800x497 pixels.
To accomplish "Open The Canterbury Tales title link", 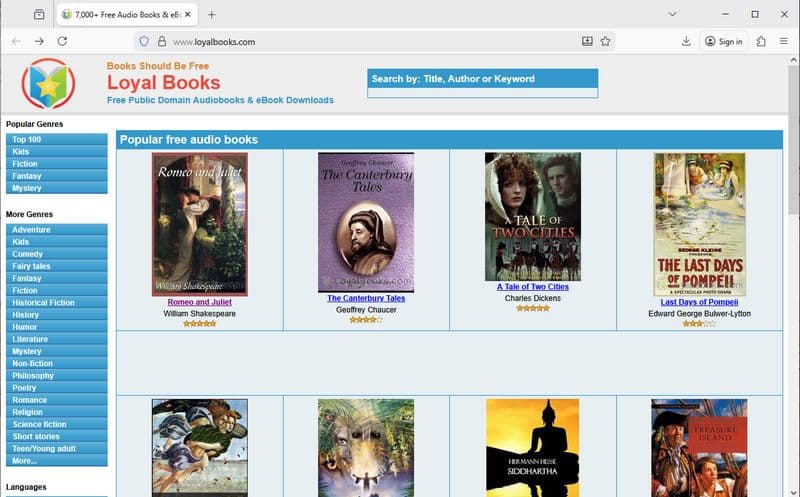I will point(366,298).
